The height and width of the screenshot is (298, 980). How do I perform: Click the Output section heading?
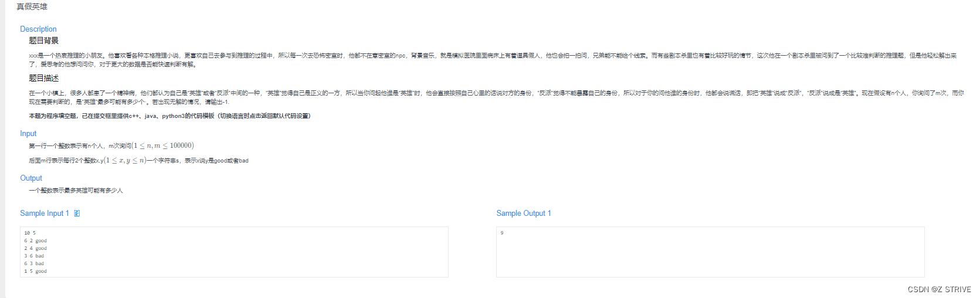tap(31, 178)
